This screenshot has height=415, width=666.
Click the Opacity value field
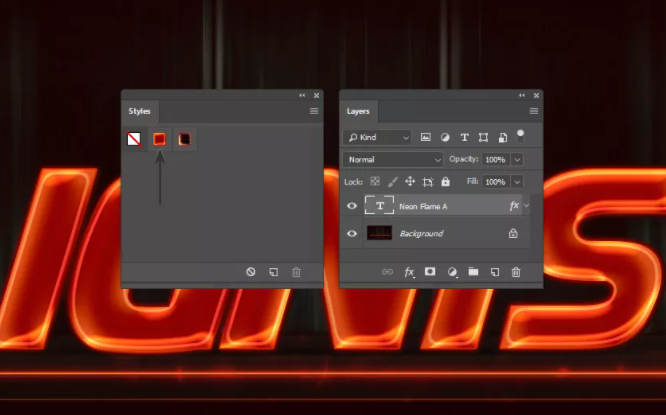[x=496, y=160]
